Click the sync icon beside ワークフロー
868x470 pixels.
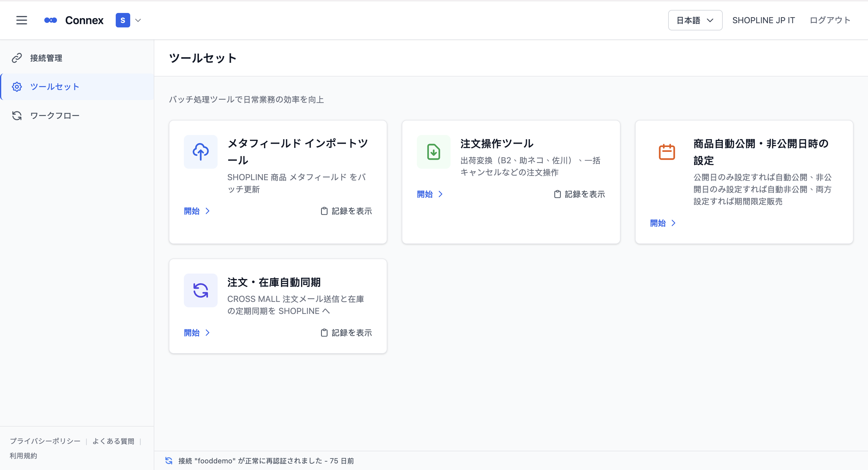pos(17,116)
